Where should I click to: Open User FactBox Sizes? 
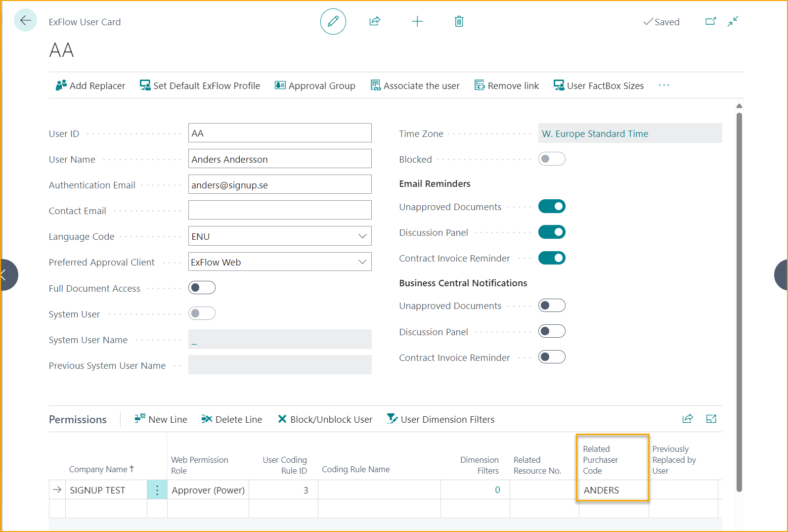(599, 86)
